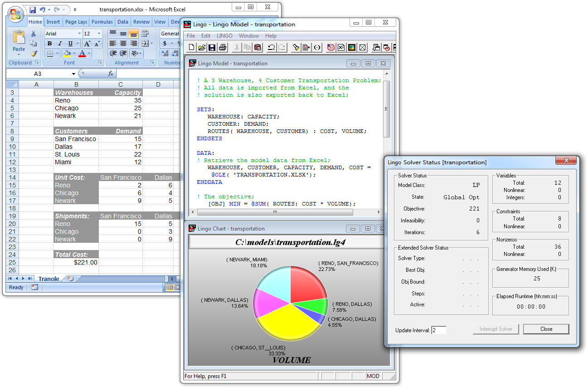Toggle bottom align button in Alignment group
Image resolution: width=588 pixels, height=388 pixels.
pos(133,34)
